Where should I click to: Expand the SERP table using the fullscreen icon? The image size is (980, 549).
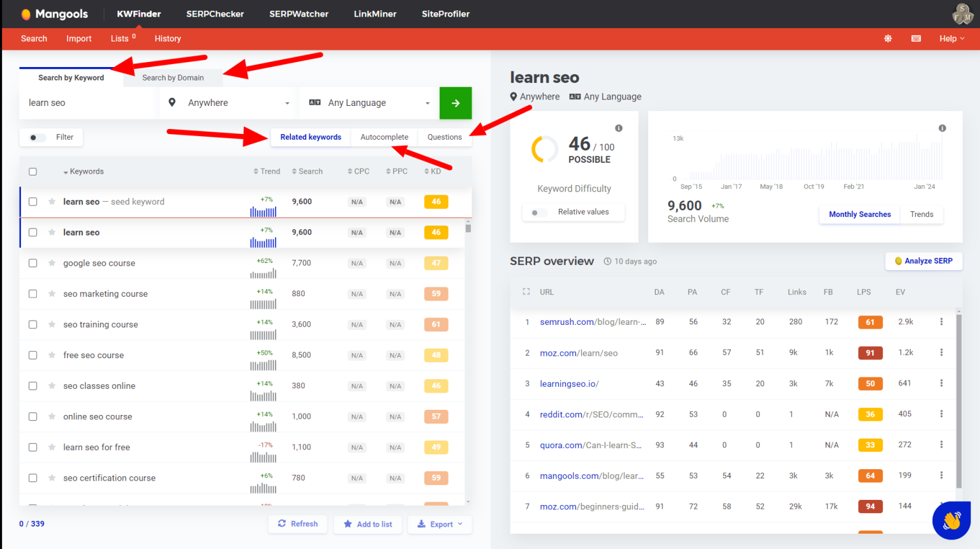click(526, 291)
